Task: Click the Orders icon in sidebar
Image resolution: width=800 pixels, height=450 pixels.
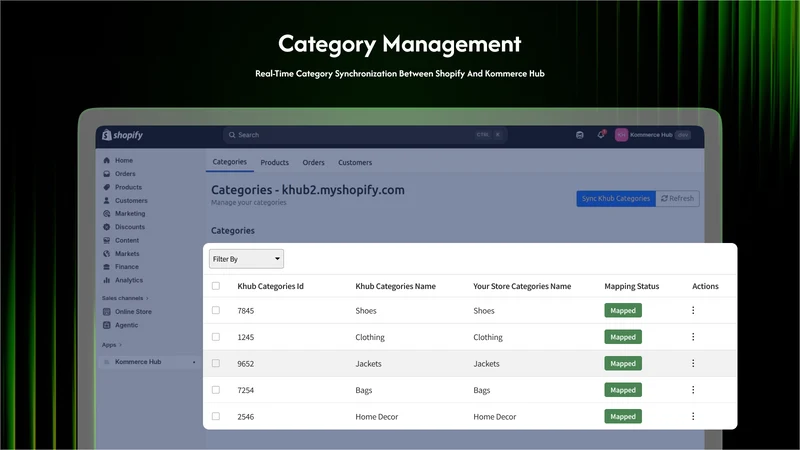Action: [107, 173]
